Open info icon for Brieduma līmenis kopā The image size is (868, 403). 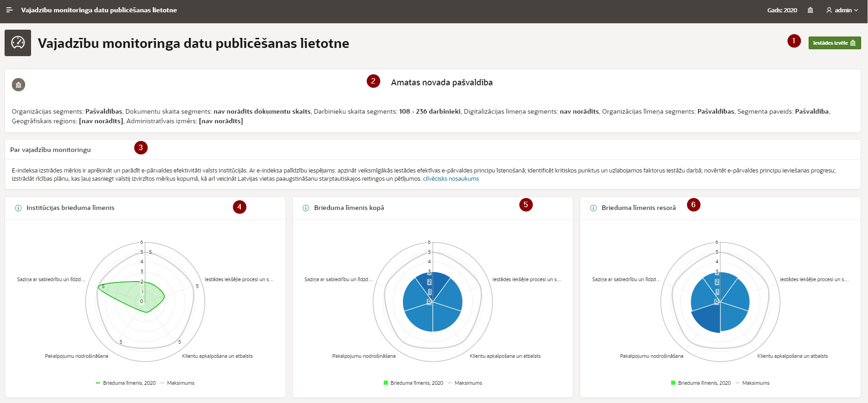[x=306, y=208]
